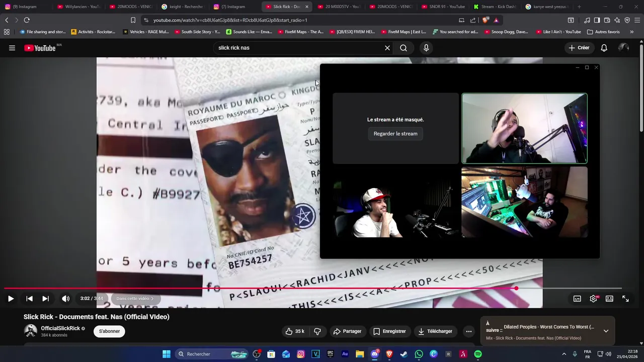Click Enregistrer to save the video
Viewport: 644px width, 362px height.
[389, 331]
